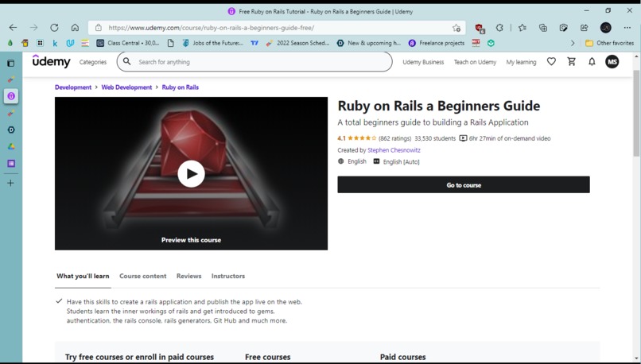Click the browser address bar URL
This screenshot has width=641, height=364.
tap(212, 28)
